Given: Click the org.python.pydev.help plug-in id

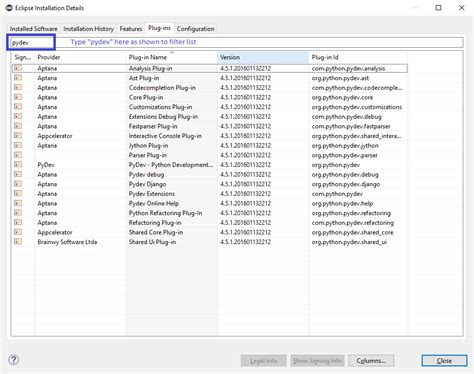Looking at the screenshot, I should [342, 204].
